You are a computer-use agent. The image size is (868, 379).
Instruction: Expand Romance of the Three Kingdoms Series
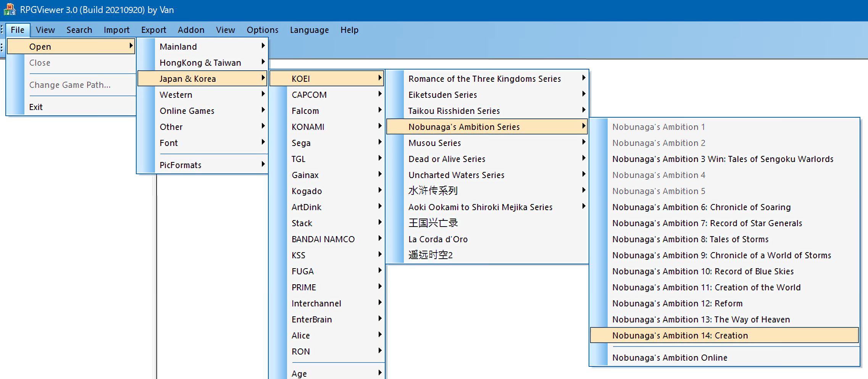click(484, 79)
